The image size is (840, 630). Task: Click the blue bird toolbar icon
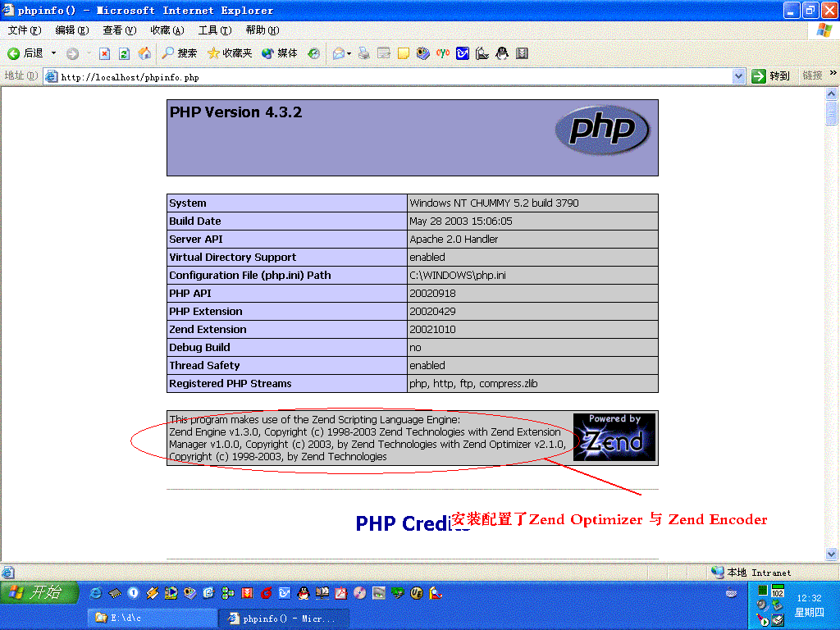463,53
